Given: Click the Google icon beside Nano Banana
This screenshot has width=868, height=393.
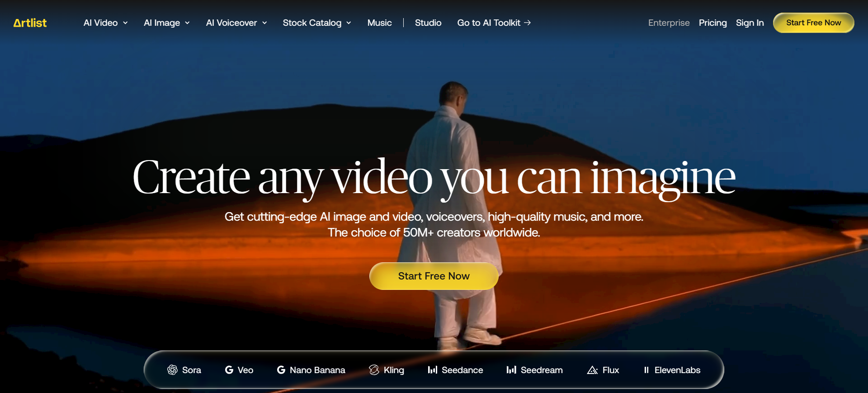Looking at the screenshot, I should (281, 370).
